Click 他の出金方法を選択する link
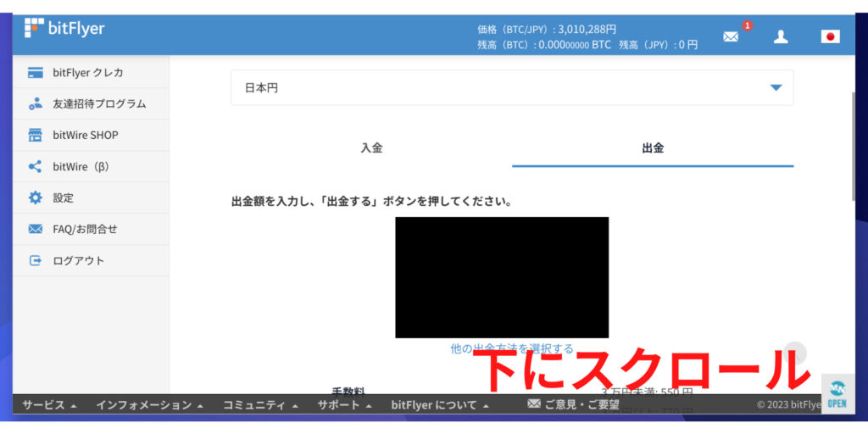 coord(512,348)
